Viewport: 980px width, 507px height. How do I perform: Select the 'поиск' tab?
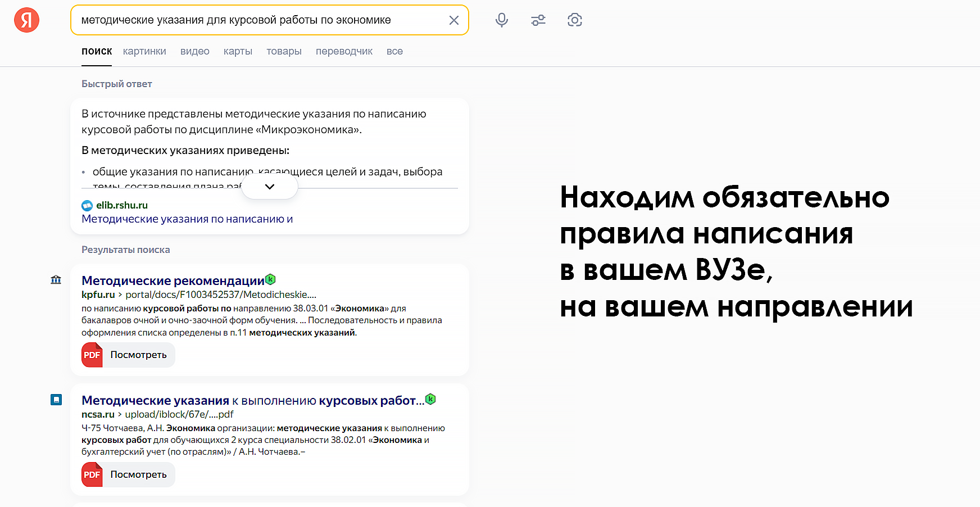pos(97,51)
